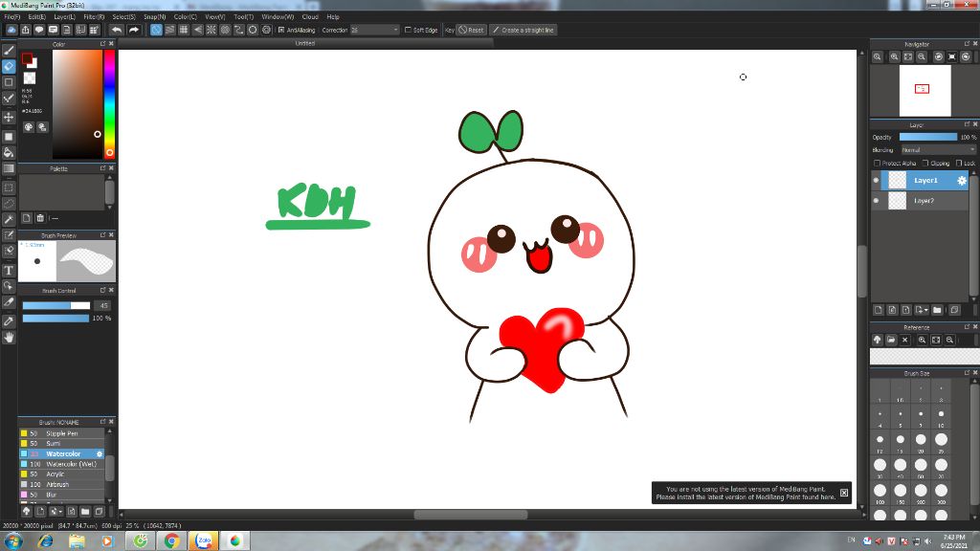The image size is (980, 551).
Task: Create a new layer folder
Action: pyautogui.click(x=937, y=310)
